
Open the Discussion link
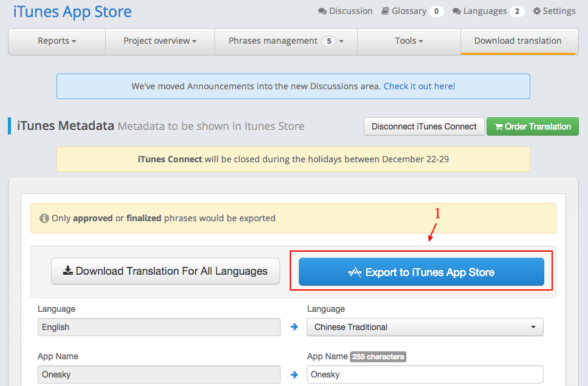pos(346,11)
